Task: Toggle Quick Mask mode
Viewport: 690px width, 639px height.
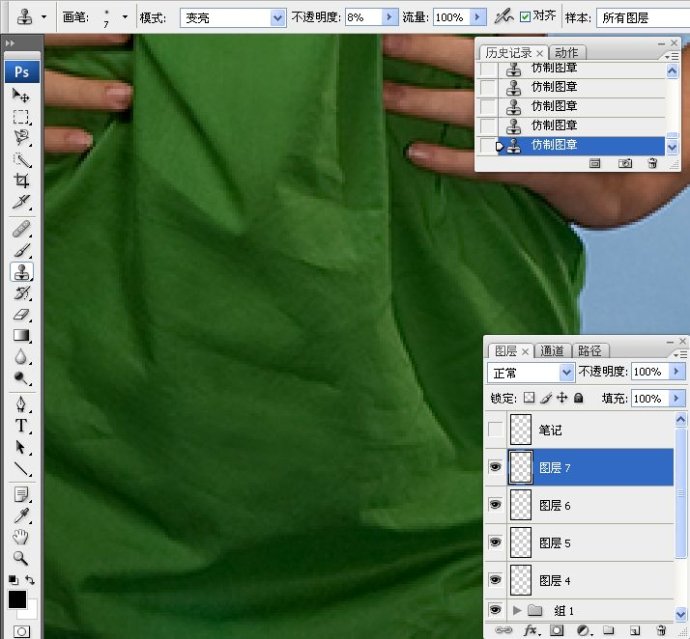Action: coord(22,632)
